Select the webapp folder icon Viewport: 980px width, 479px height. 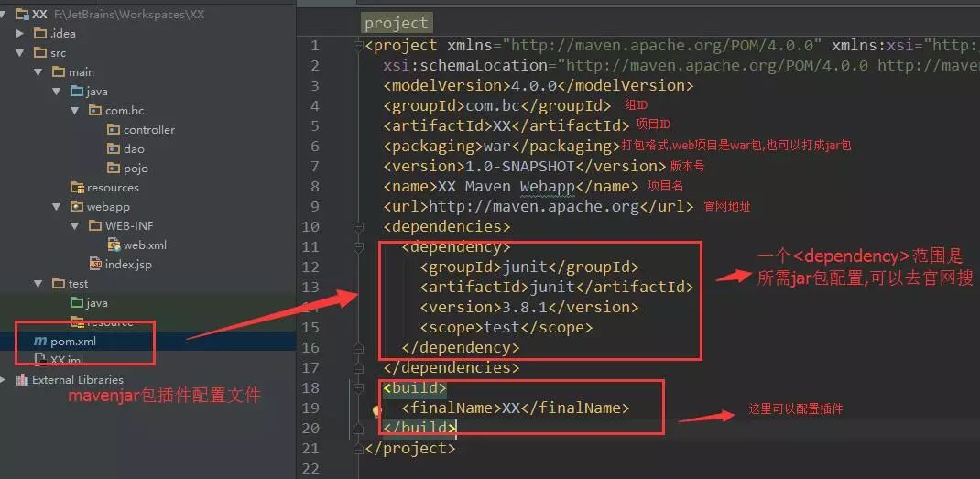(77, 206)
